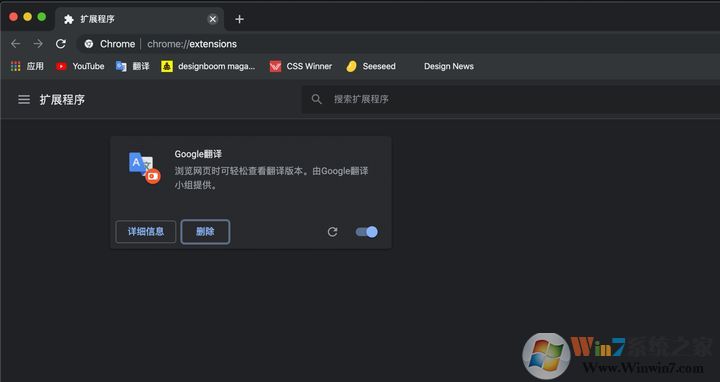Open the designboom maga... bookmark

coord(208,66)
